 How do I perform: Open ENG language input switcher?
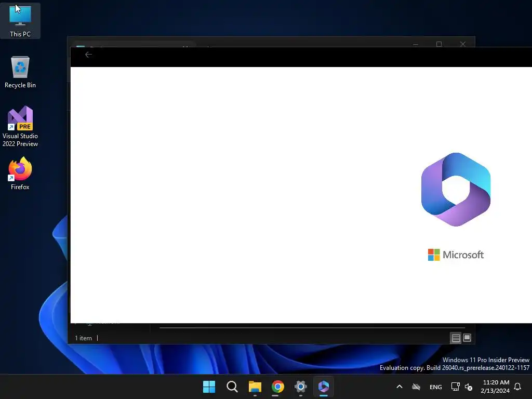click(x=436, y=387)
